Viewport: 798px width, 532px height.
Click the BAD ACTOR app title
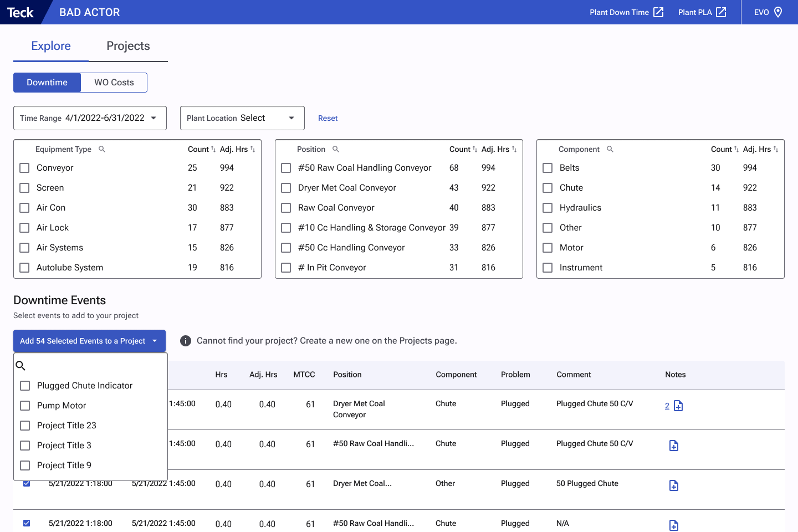90,12
